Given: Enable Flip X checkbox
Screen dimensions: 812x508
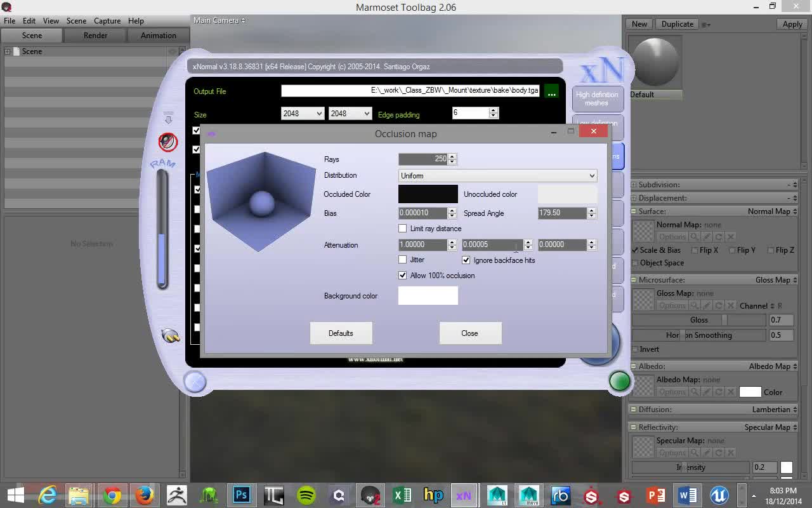Looking at the screenshot, I should tap(695, 250).
